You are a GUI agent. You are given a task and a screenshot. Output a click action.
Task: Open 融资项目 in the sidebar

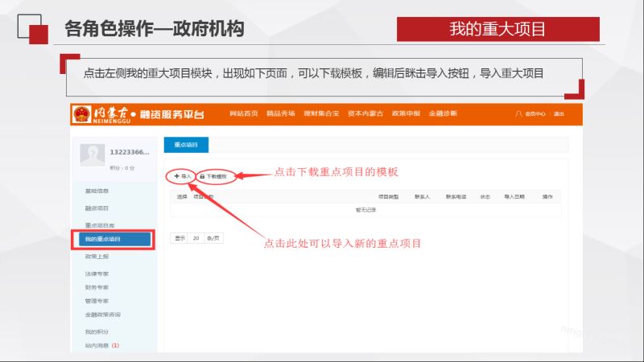[x=97, y=207]
